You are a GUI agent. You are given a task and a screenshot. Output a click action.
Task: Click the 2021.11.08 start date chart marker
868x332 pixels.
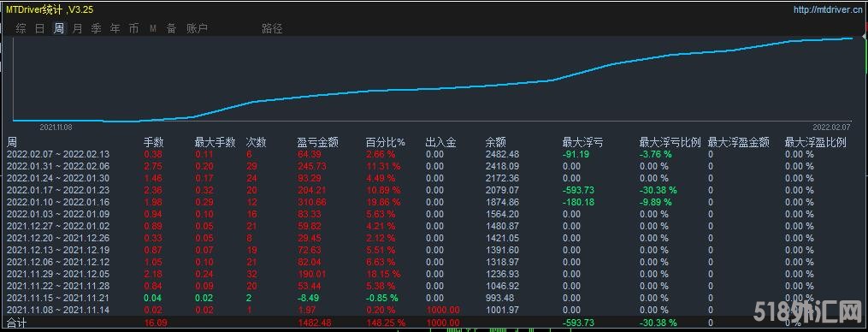pos(56,127)
